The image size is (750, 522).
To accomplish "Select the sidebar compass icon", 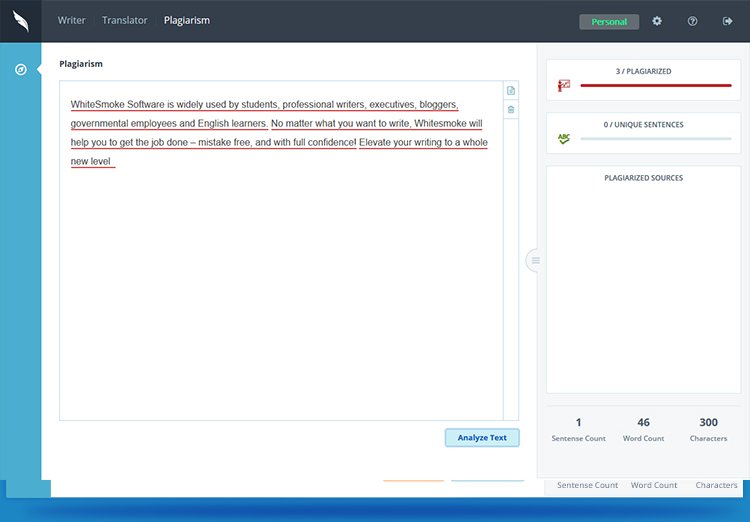I will 20,69.
